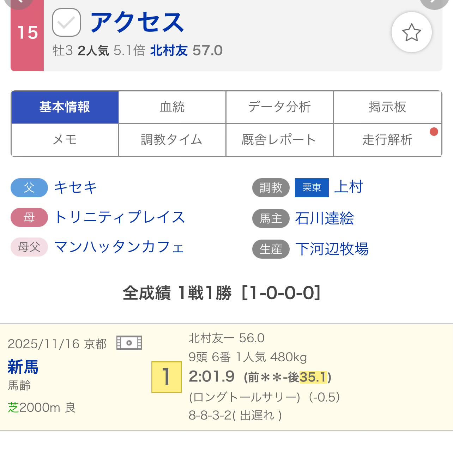
Task: Open the データ分析 tab
Action: pos(279,107)
